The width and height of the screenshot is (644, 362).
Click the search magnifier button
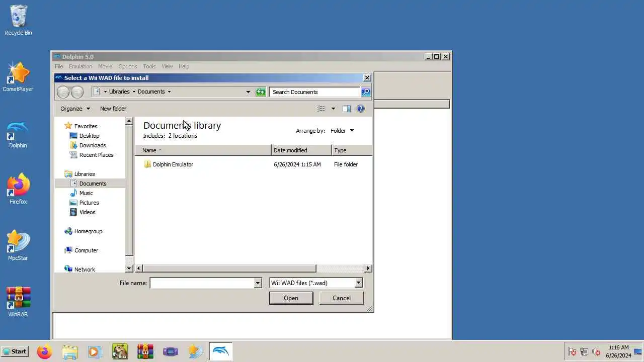pyautogui.click(x=366, y=92)
